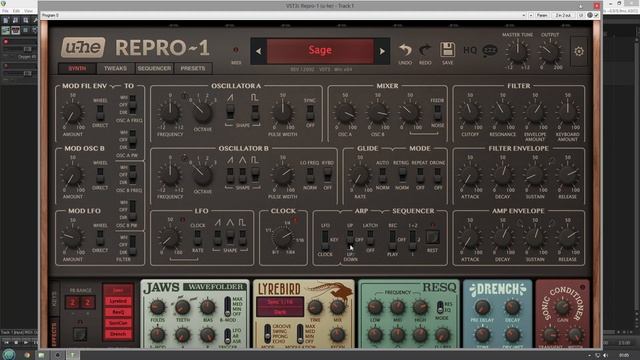Viewport: 640px width, 360px height.
Task: Open the Sage preset name display
Action: tap(320, 51)
